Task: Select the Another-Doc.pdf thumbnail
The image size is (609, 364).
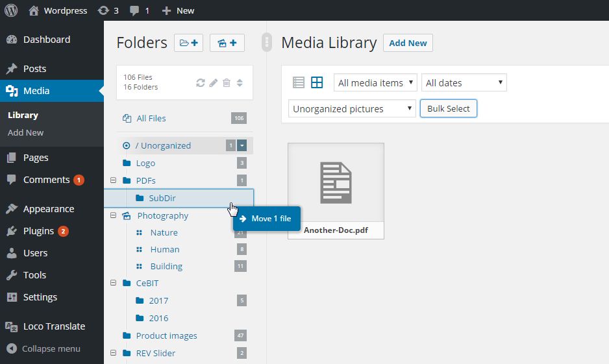Action: tap(336, 184)
